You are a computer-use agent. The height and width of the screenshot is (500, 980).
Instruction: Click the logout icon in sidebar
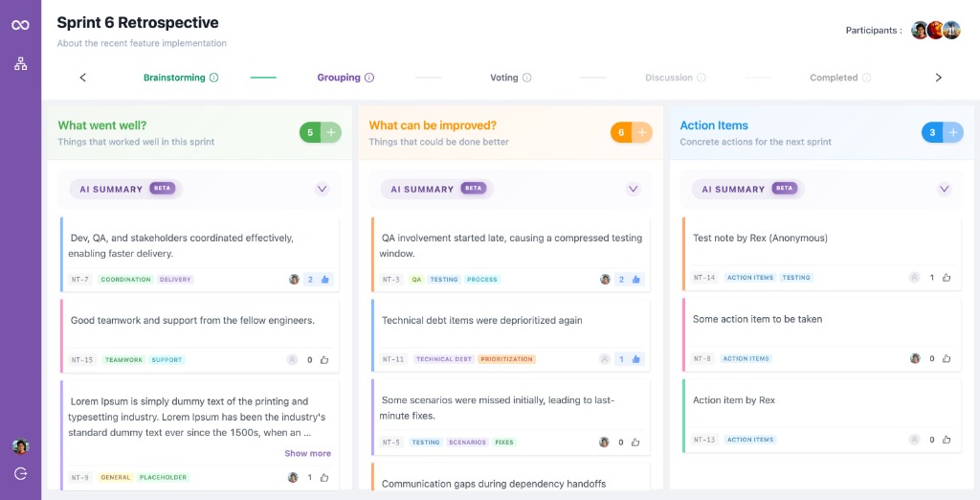point(21,474)
